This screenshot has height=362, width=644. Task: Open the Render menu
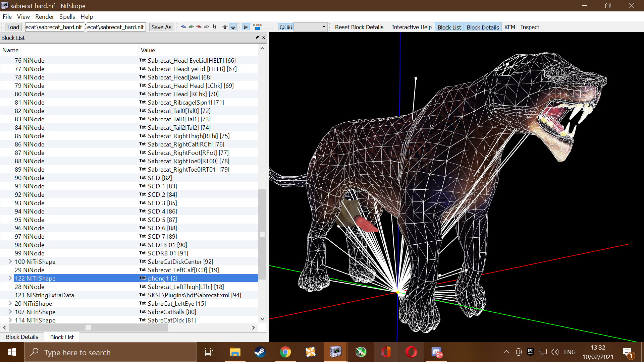point(45,17)
